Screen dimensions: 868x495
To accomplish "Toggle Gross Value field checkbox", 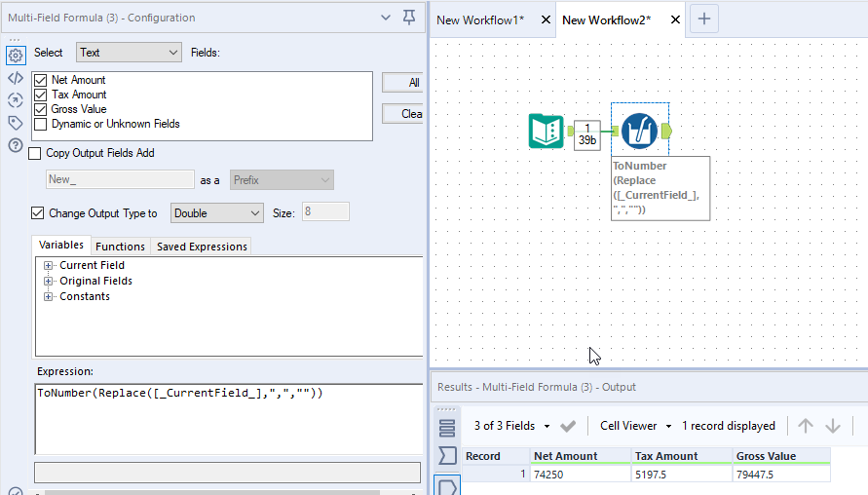I will point(40,110).
